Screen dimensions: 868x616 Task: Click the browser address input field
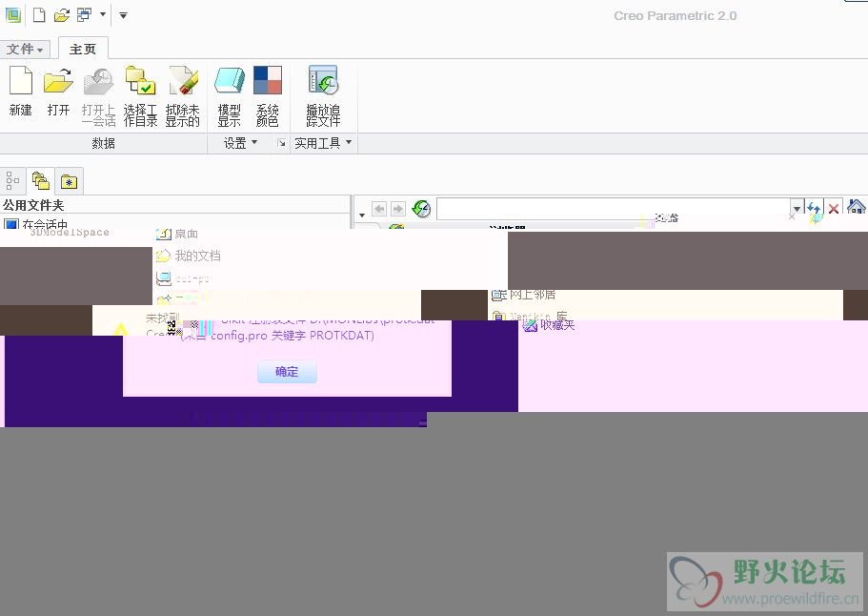pyautogui.click(x=614, y=209)
